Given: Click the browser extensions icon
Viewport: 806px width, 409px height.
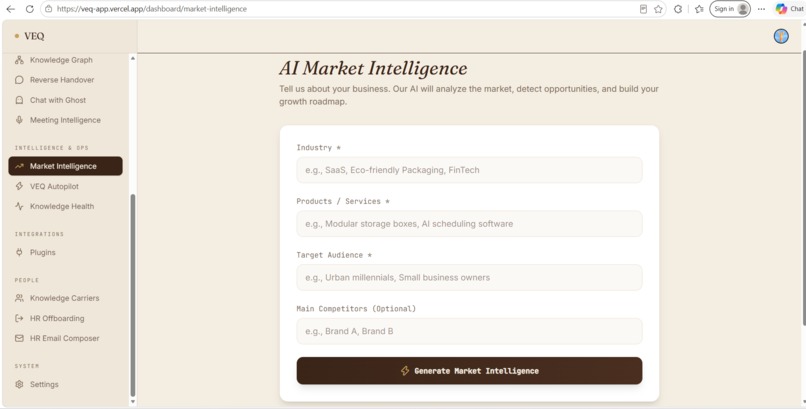Looking at the screenshot, I should [x=678, y=9].
